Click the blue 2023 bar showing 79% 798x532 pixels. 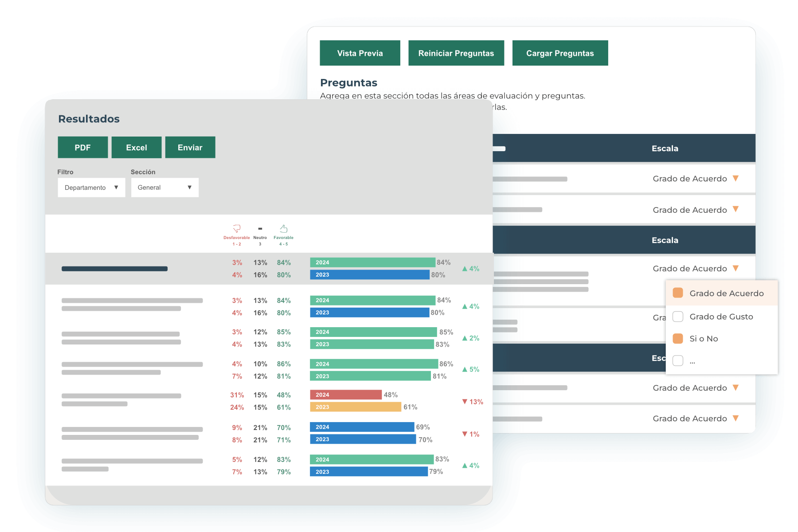[x=369, y=472]
